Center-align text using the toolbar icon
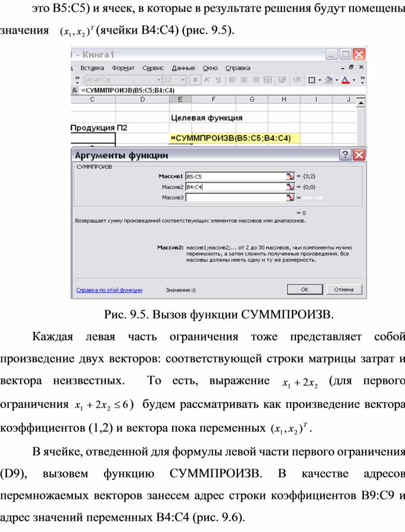405x532 pixels. (x=244, y=80)
